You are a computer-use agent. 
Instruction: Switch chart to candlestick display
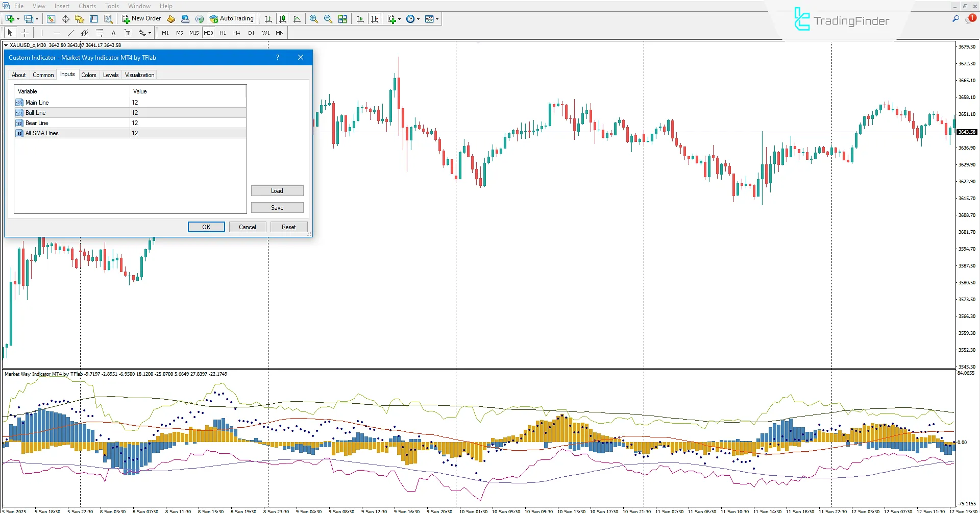[283, 19]
